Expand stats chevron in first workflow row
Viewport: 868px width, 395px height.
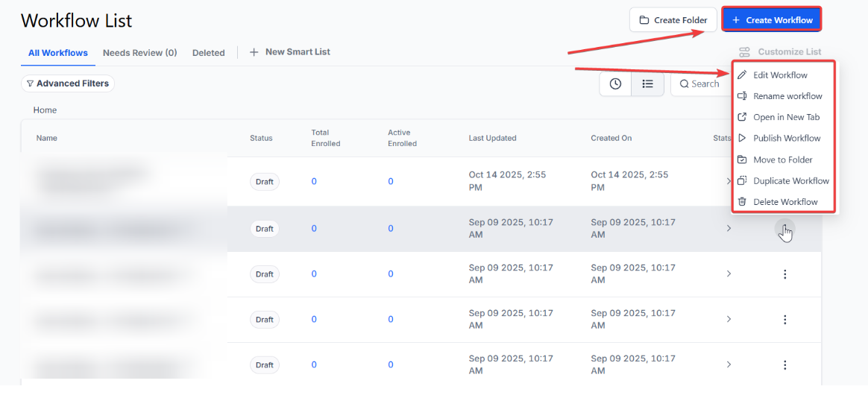[729, 181]
